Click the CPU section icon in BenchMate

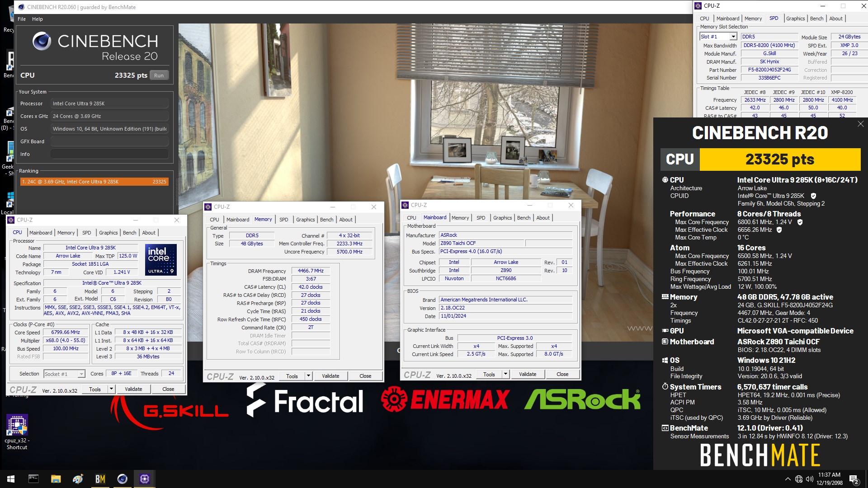(665, 180)
